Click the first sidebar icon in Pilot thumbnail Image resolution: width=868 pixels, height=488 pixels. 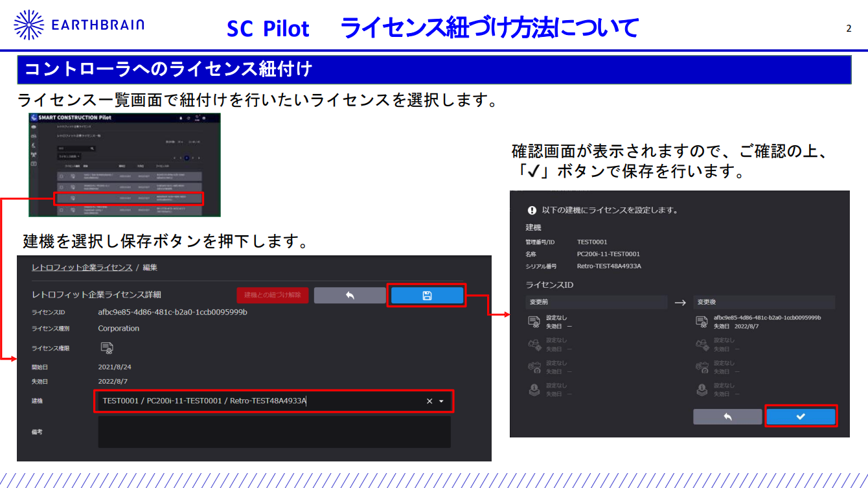coord(34,127)
